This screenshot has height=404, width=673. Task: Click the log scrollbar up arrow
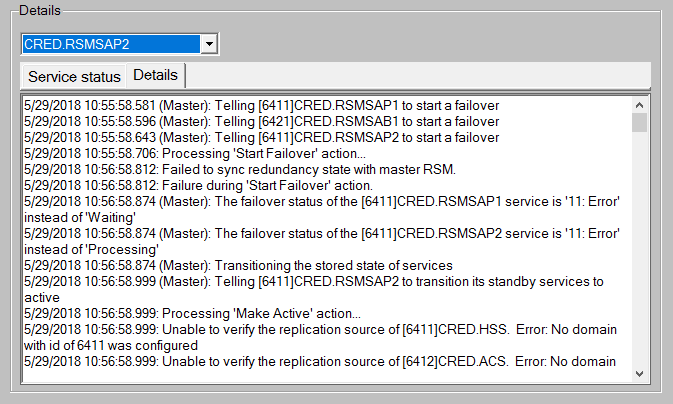click(x=639, y=105)
